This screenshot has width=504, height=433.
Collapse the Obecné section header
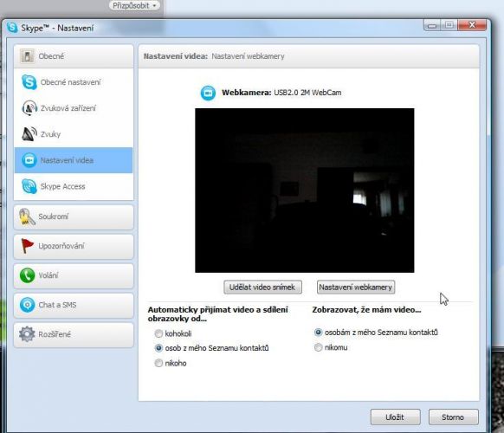(x=74, y=56)
